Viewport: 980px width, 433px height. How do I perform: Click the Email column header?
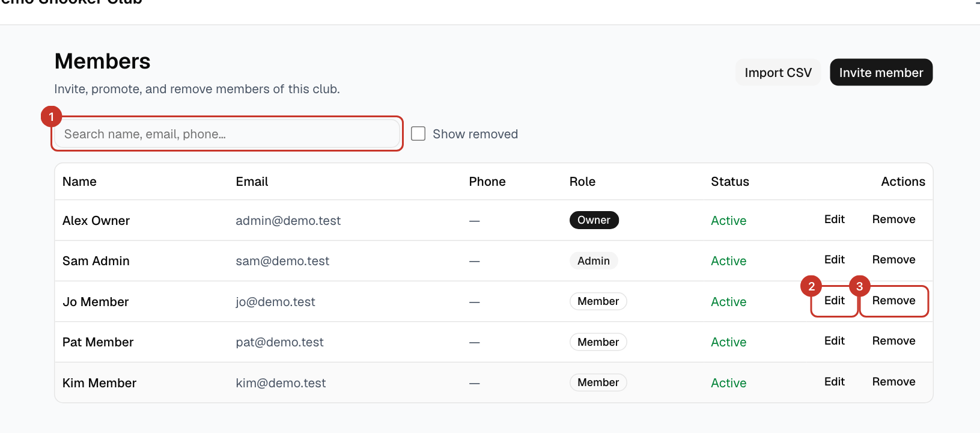252,182
